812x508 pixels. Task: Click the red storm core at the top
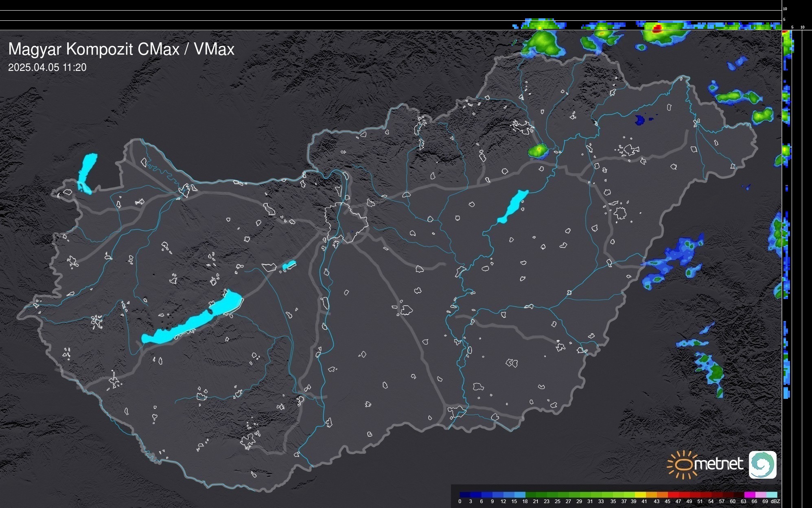(657, 29)
